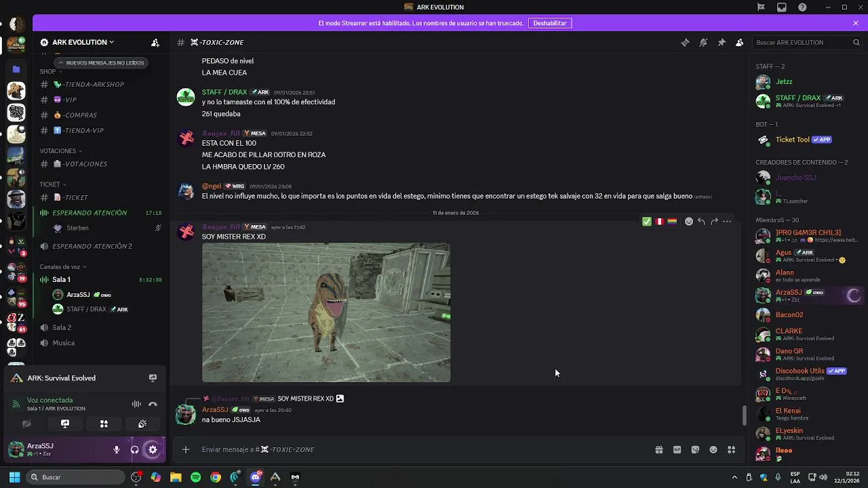Click share your screen button

click(65, 424)
